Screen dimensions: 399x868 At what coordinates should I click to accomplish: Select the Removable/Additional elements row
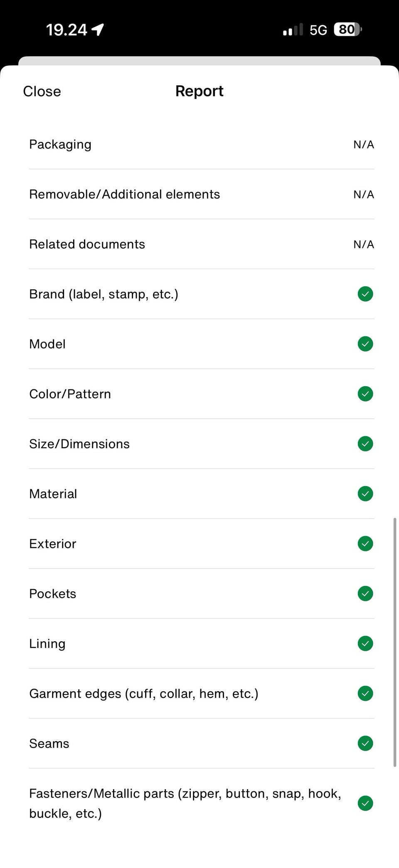coord(125,194)
